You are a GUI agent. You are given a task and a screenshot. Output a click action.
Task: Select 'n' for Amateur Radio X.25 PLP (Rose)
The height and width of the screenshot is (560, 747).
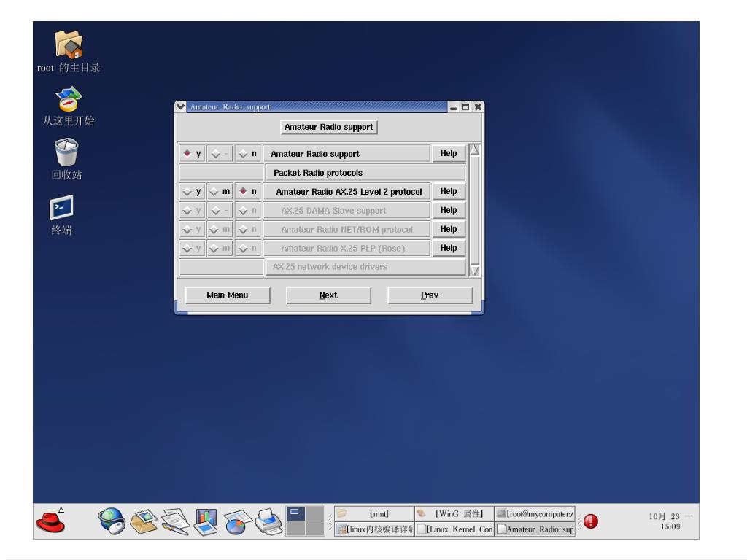248,248
